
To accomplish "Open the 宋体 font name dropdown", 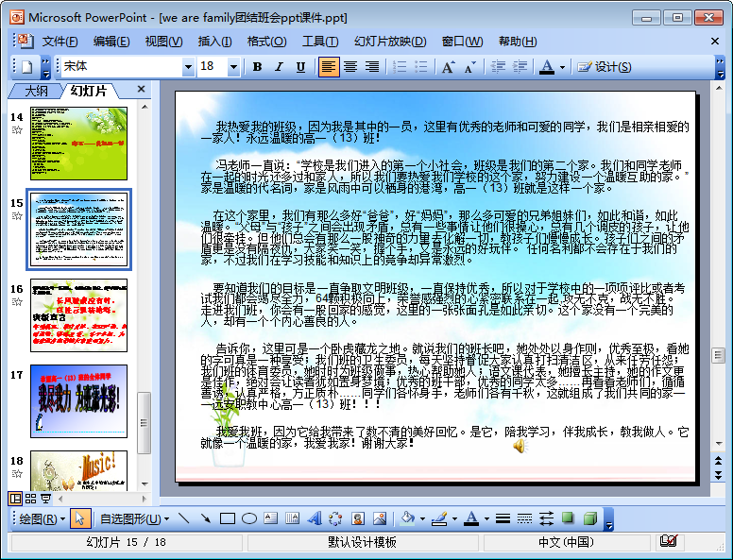I will (x=188, y=67).
